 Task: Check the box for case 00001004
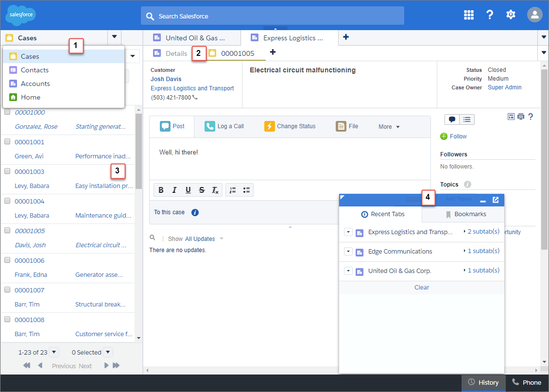point(7,201)
